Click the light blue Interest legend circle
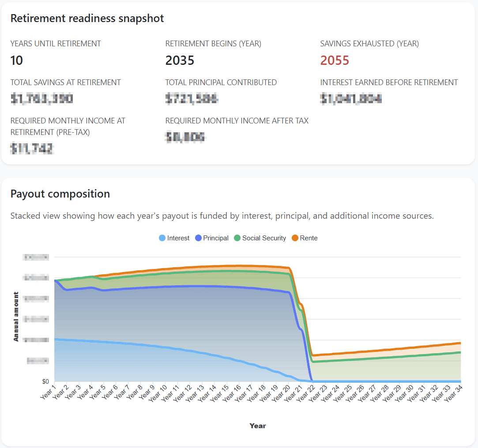Viewport: 478px width, 448px height. [162, 238]
